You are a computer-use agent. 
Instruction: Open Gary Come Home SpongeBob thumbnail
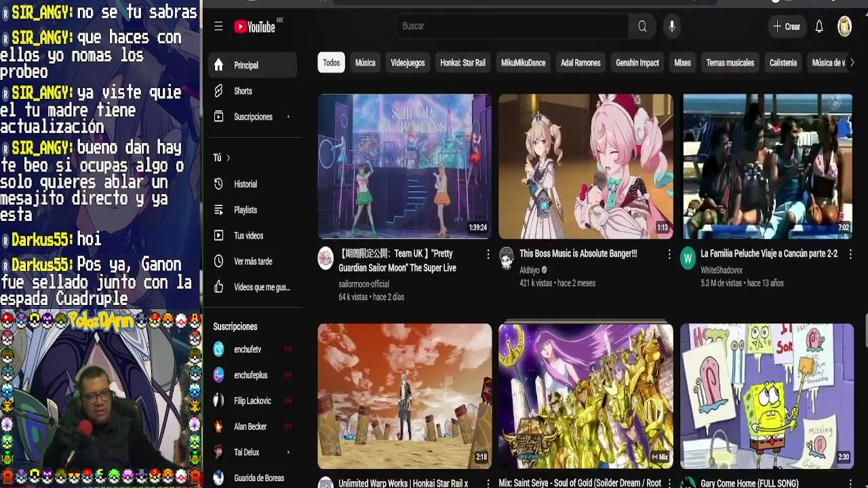(x=768, y=396)
